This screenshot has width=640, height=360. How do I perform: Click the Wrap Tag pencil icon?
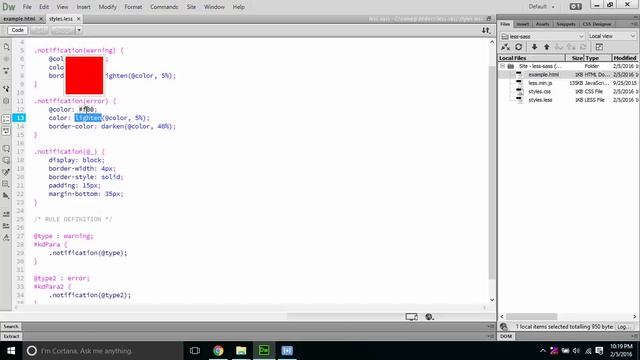[6, 172]
